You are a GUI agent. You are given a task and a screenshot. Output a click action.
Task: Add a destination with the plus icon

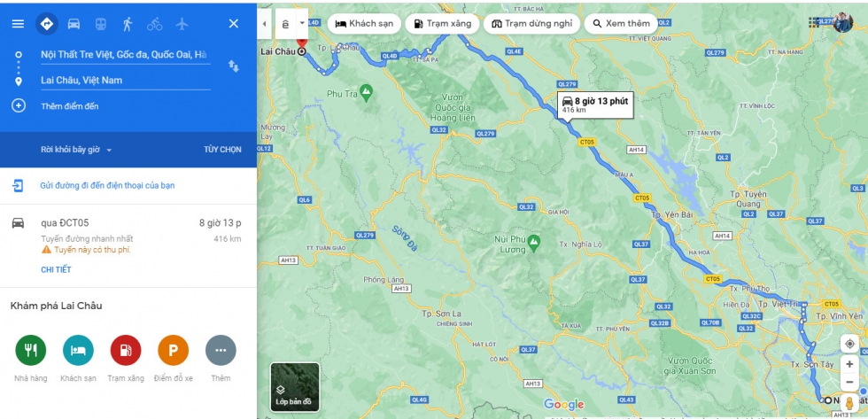19,105
